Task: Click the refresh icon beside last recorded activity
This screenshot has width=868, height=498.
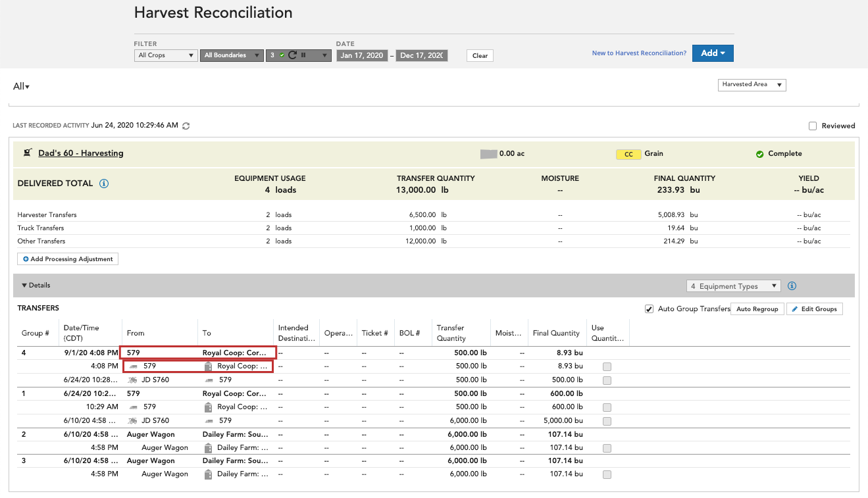Action: [x=186, y=126]
